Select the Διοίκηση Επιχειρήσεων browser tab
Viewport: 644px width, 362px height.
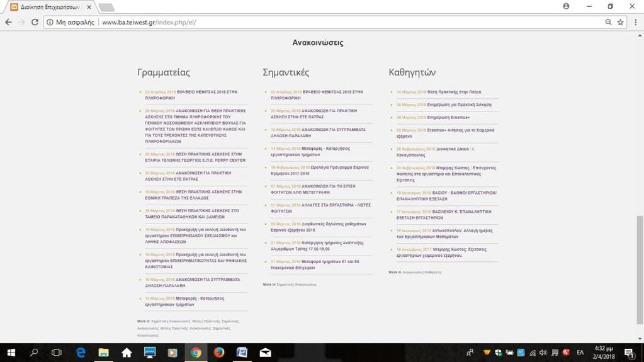[x=50, y=7]
